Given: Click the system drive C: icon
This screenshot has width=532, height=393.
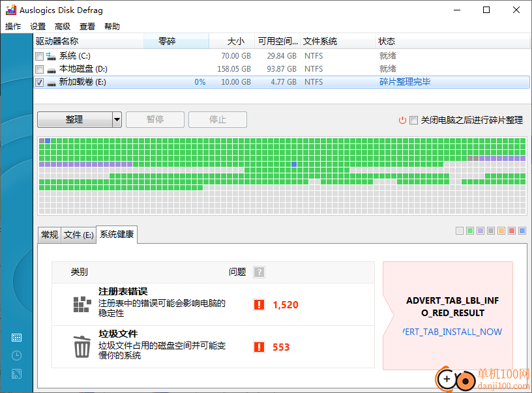Looking at the screenshot, I should tap(52, 56).
